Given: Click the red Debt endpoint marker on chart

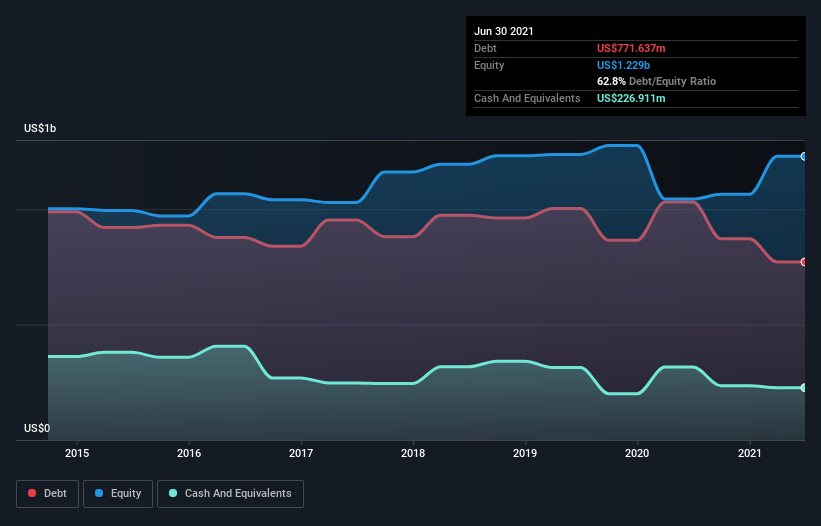Looking at the screenshot, I should 804,262.
